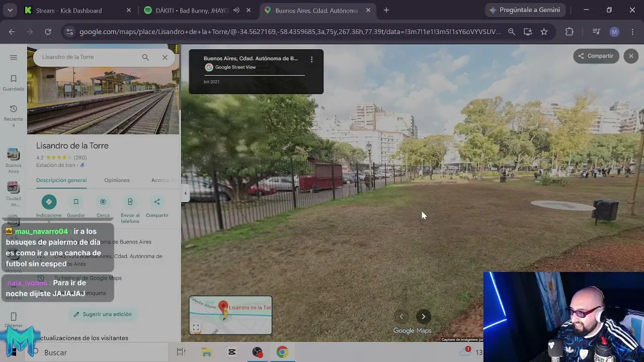Screen dimensions: 644x362
Task: Close the Buenos Aires Maps tab
Action: 368,11
